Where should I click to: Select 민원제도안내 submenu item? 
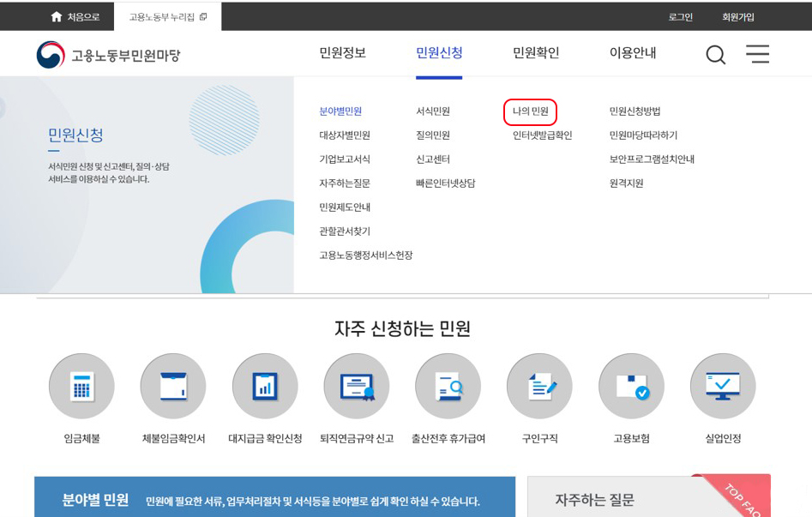(x=345, y=207)
